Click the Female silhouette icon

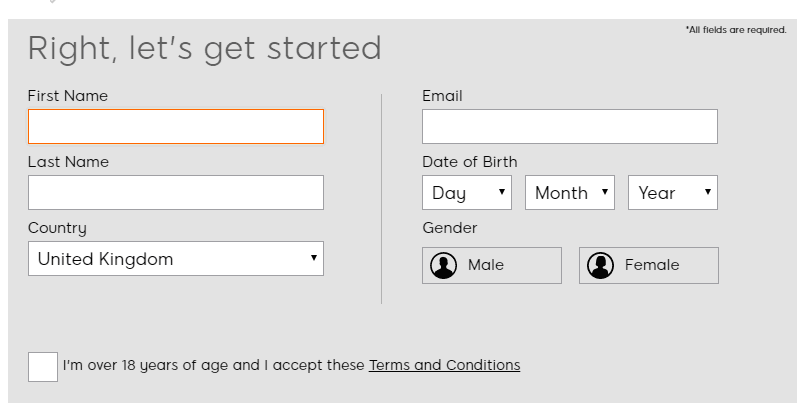600,266
